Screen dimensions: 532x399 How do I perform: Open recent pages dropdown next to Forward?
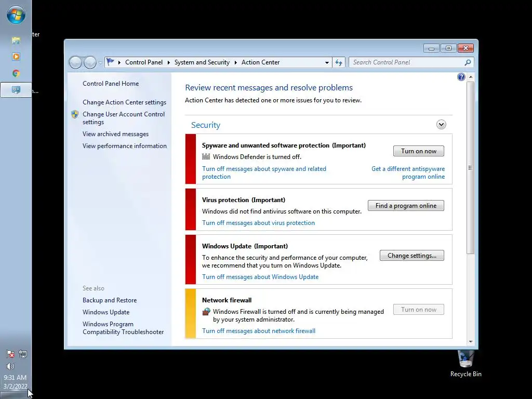point(100,62)
